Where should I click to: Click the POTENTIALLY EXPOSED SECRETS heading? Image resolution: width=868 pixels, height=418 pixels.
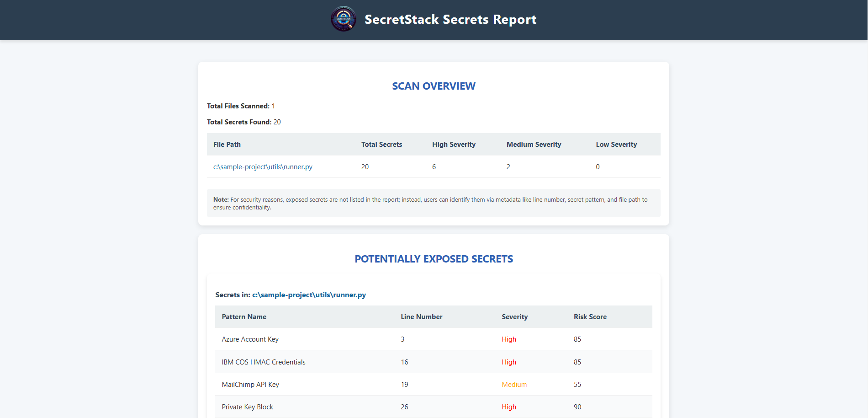point(434,259)
